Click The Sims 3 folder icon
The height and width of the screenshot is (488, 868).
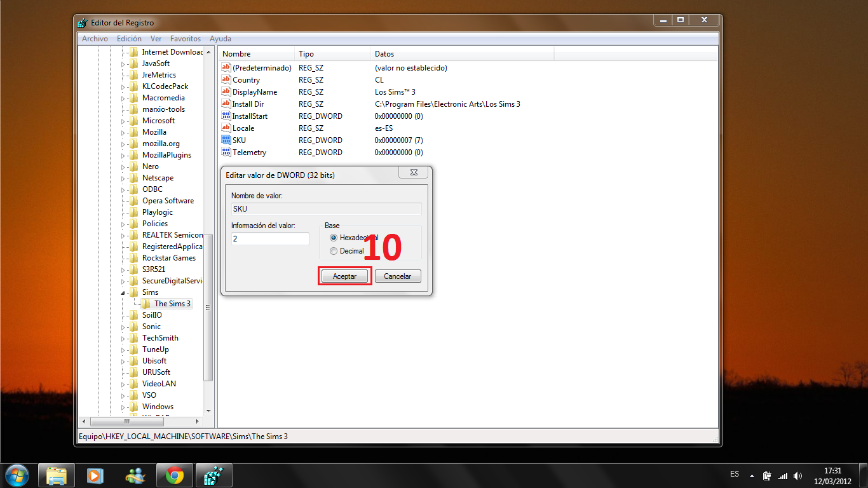click(146, 304)
